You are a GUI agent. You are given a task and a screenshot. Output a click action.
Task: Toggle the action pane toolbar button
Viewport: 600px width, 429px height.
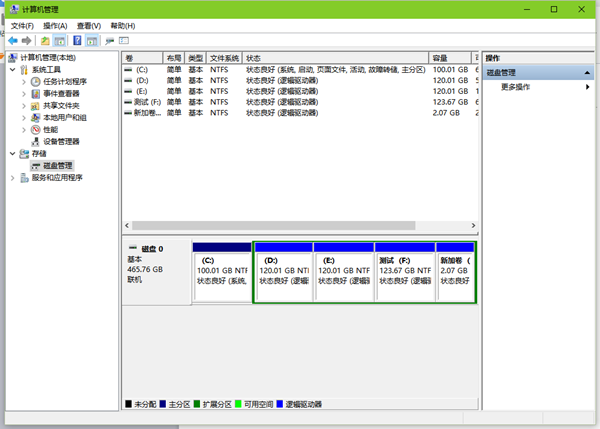click(92, 41)
